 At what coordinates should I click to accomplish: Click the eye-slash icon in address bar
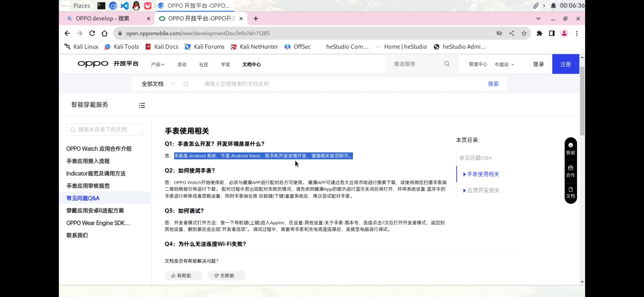[499, 33]
